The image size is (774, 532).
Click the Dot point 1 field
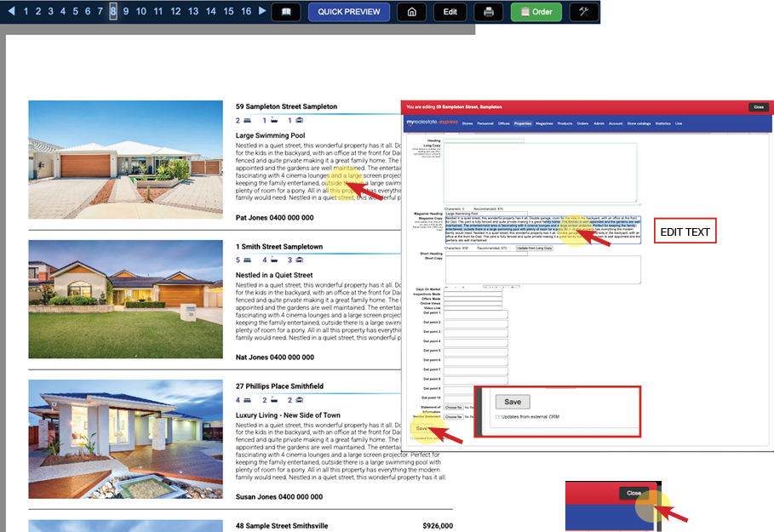click(475, 314)
